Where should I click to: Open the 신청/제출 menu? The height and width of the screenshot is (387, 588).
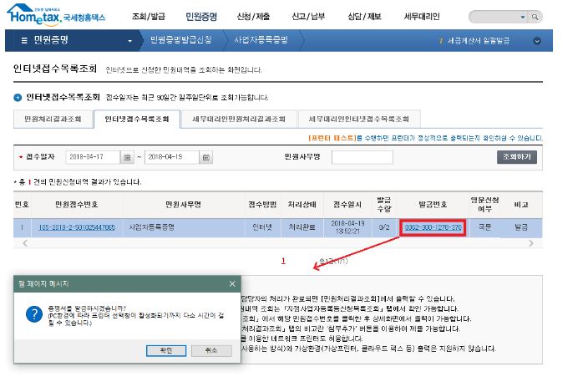click(x=253, y=17)
